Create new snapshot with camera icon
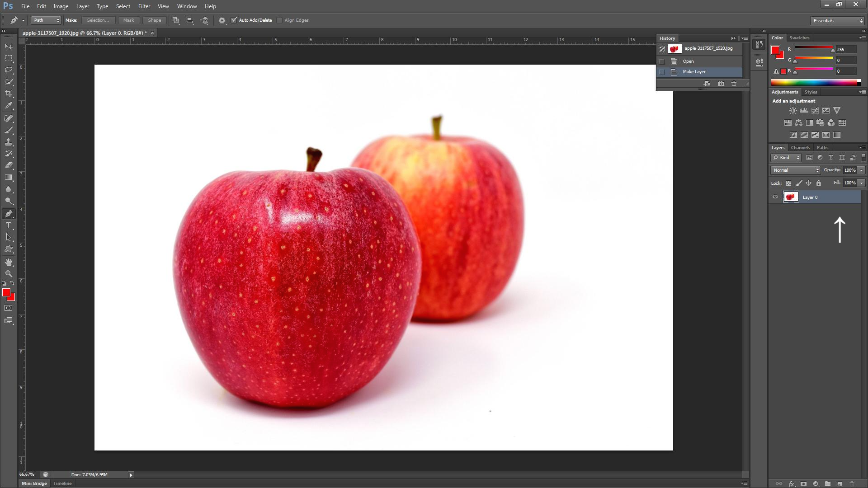This screenshot has width=868, height=488. click(721, 84)
